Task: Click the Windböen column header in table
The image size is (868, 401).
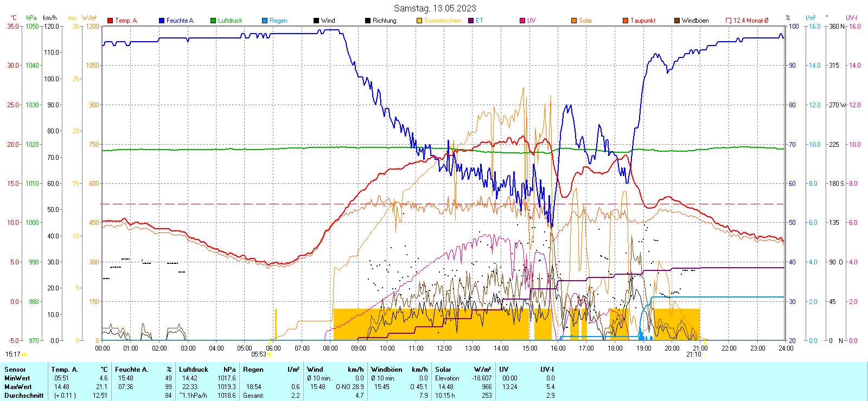Action: click(x=387, y=370)
